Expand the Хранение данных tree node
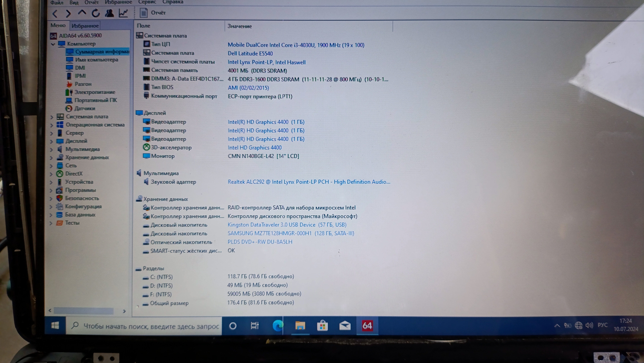Image resolution: width=644 pixels, height=363 pixels. pos(51,158)
